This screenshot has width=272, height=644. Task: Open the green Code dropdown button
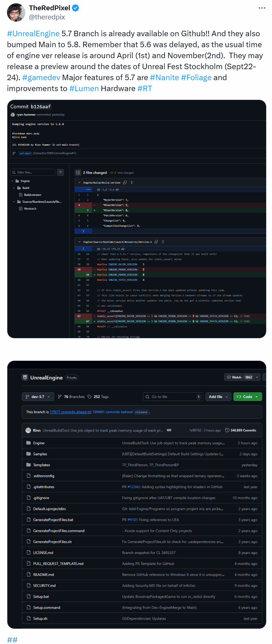[x=247, y=397]
